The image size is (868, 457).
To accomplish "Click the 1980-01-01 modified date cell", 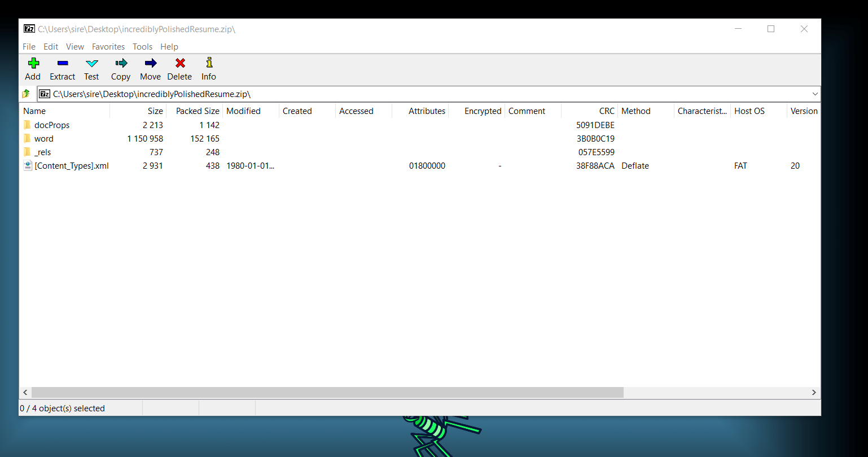I will pos(250,166).
